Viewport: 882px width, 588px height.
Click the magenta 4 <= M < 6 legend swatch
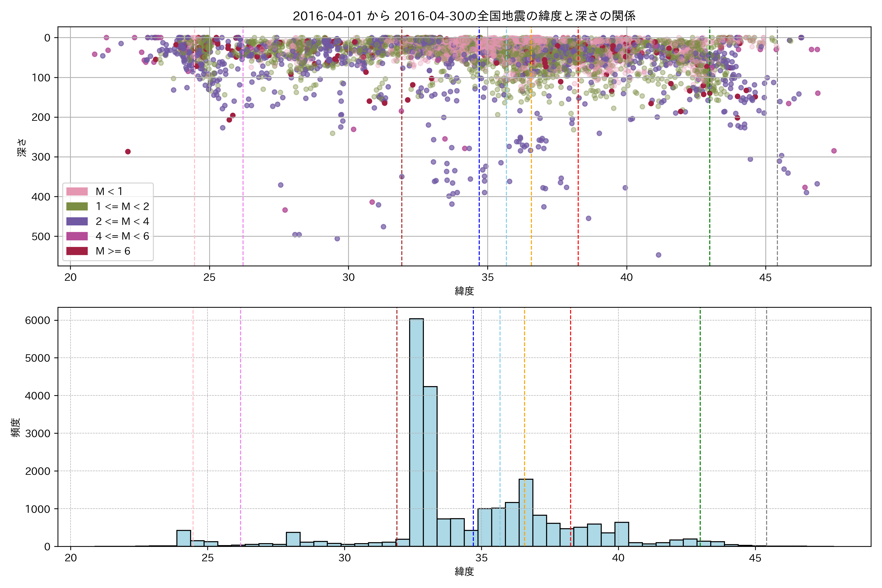click(77, 236)
